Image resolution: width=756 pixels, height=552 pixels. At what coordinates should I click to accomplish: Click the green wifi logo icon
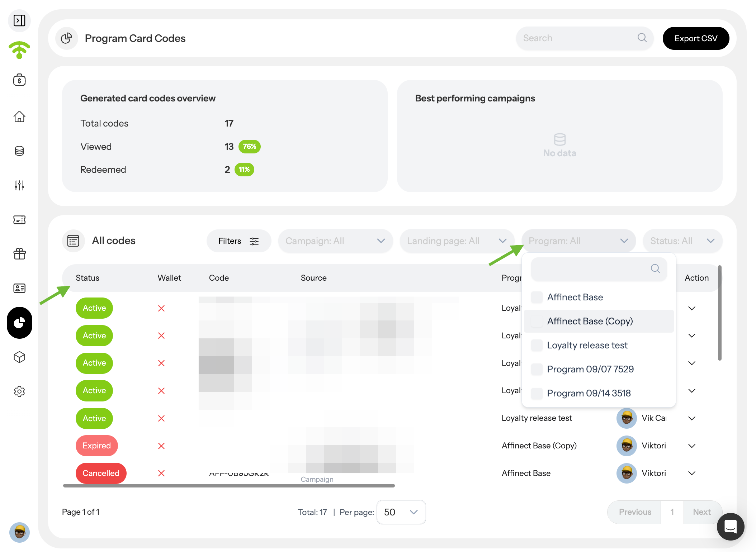(19, 50)
